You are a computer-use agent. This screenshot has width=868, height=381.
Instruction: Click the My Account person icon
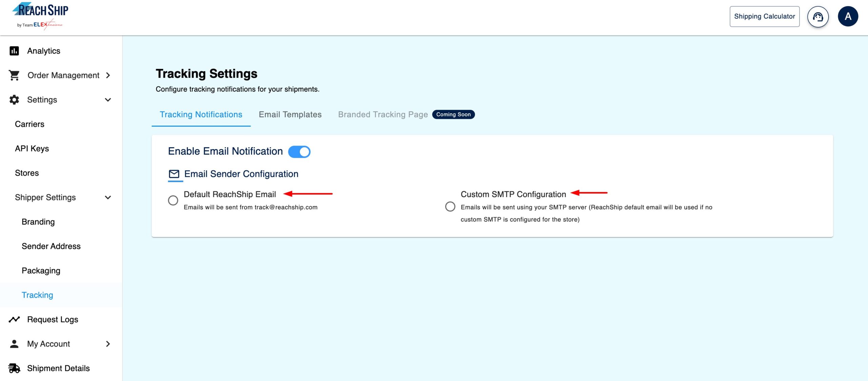[14, 344]
